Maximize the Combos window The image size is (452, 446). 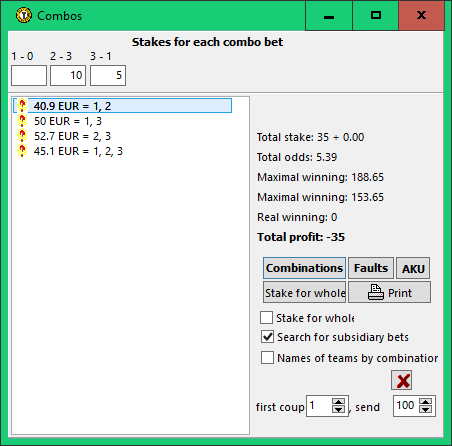pyautogui.click(x=376, y=15)
